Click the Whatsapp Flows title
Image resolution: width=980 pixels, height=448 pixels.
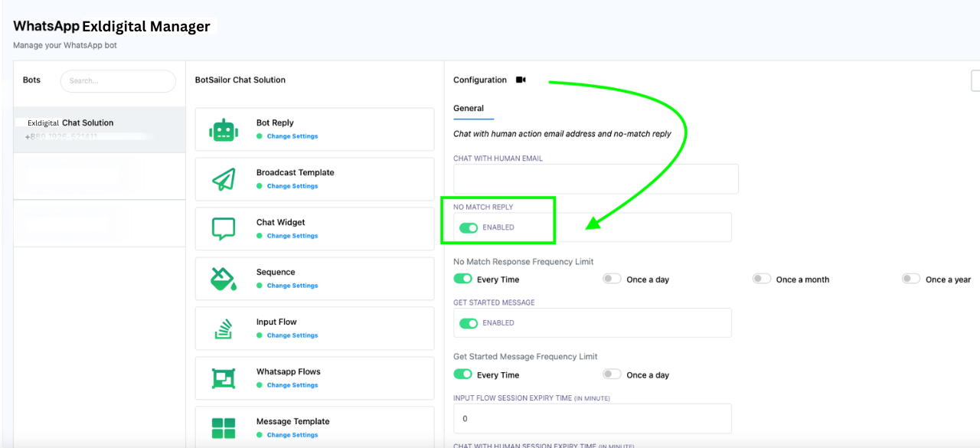[x=289, y=371]
